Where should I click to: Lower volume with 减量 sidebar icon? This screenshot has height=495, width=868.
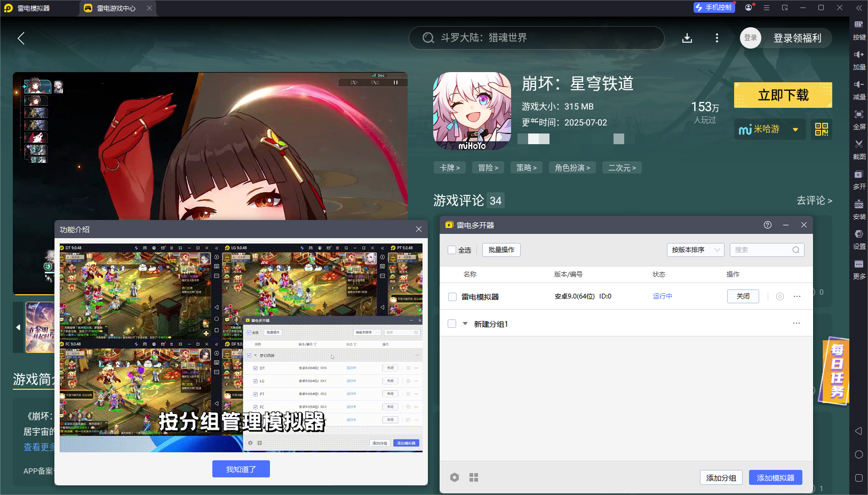click(859, 90)
